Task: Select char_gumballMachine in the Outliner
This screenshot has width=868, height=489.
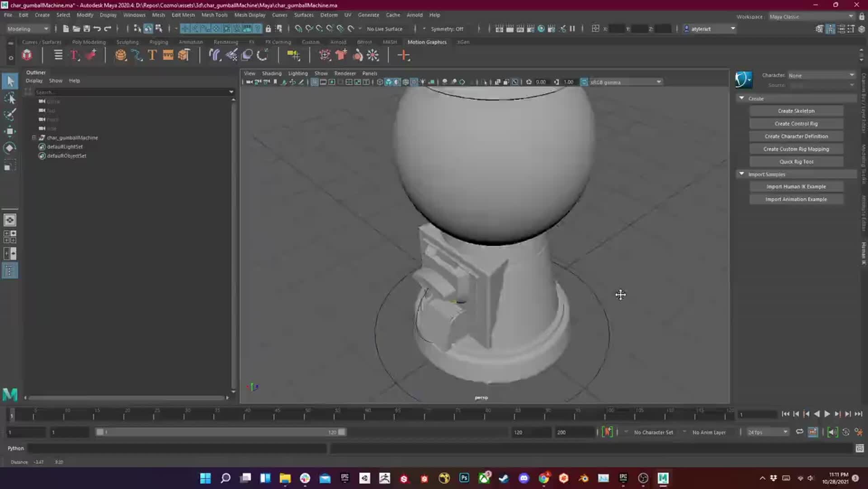Action: (72, 137)
